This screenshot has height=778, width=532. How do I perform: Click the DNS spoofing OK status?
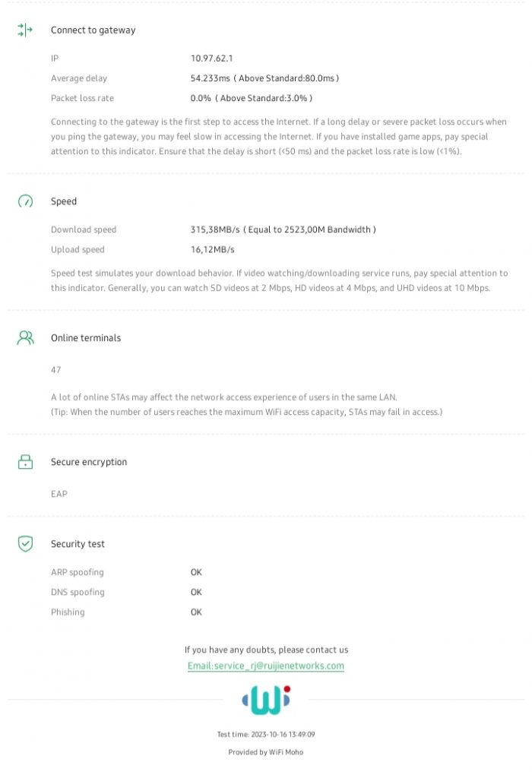pyautogui.click(x=196, y=592)
